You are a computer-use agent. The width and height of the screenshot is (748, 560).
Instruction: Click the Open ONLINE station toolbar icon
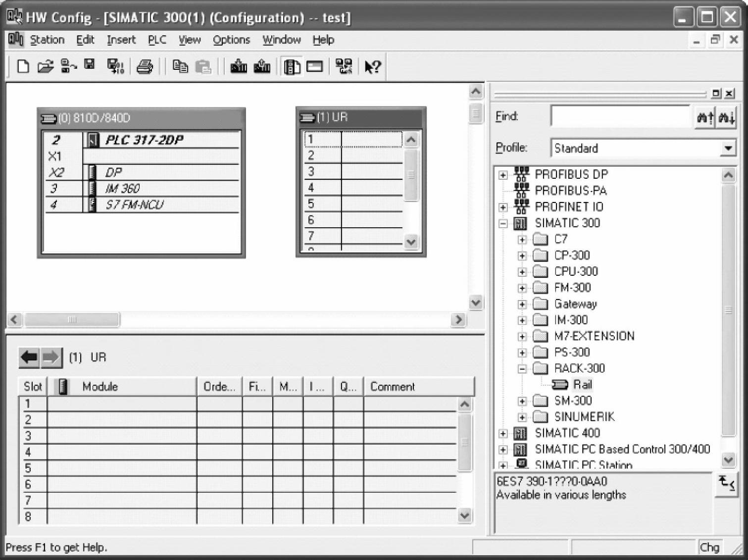click(68, 66)
